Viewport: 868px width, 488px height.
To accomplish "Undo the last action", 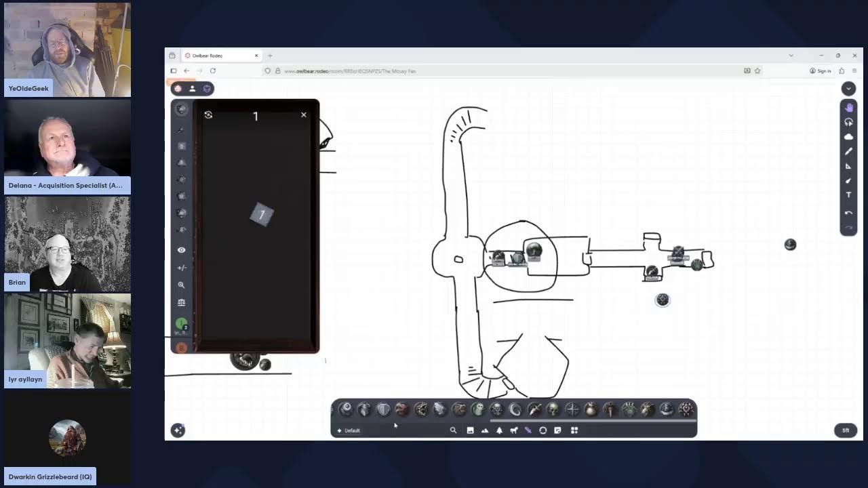I will (x=848, y=213).
